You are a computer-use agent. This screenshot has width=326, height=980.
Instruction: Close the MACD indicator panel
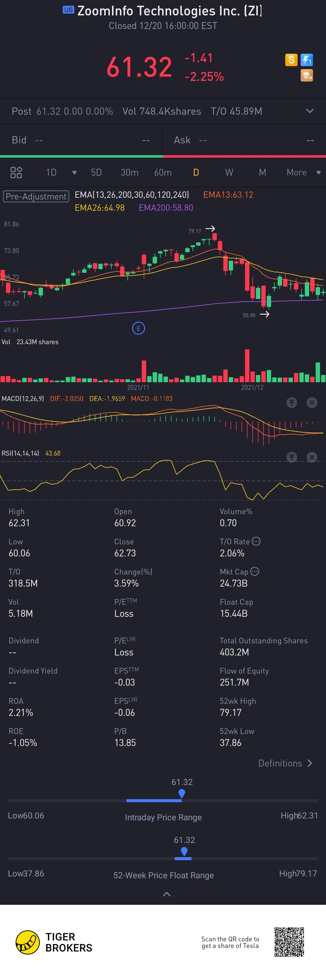[x=312, y=402]
